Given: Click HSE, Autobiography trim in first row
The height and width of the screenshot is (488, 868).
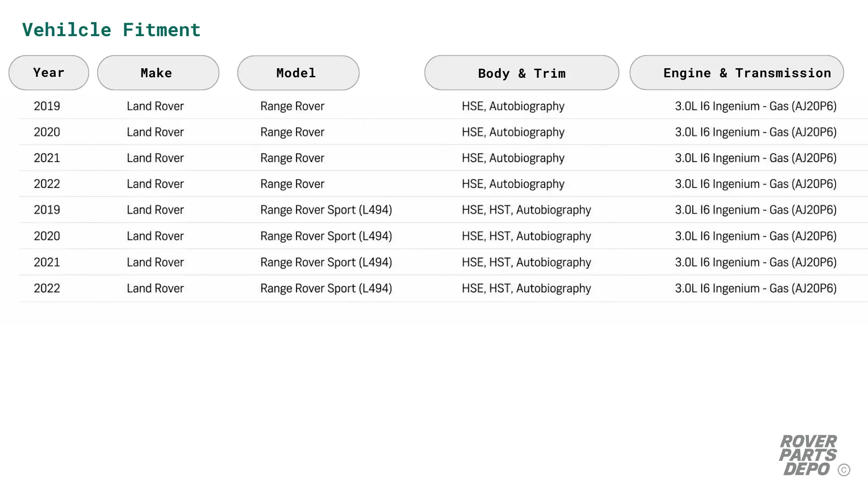Looking at the screenshot, I should point(513,107).
